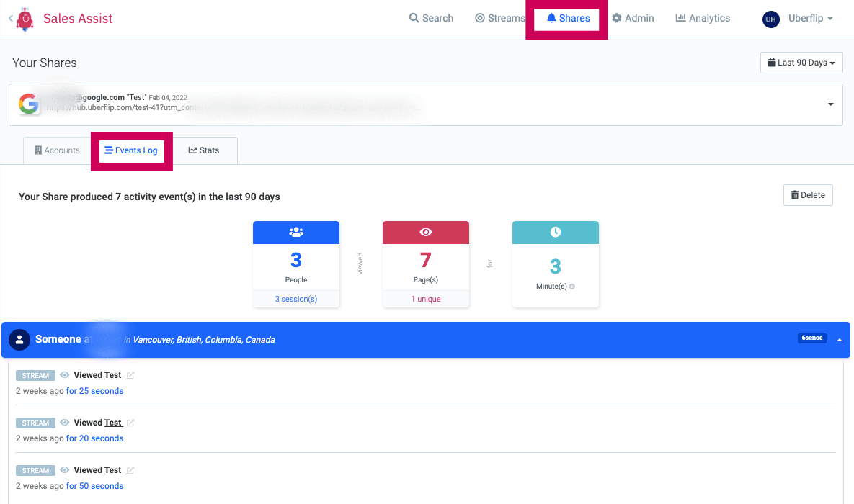Image resolution: width=854 pixels, height=504 pixels.
Task: Click external link icon in 50 seconds event
Action: [130, 469]
